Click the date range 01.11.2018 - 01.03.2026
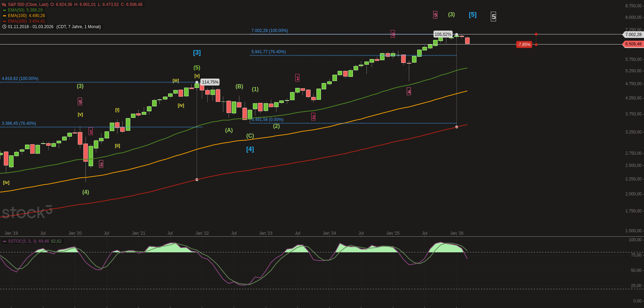 (x=31, y=27)
